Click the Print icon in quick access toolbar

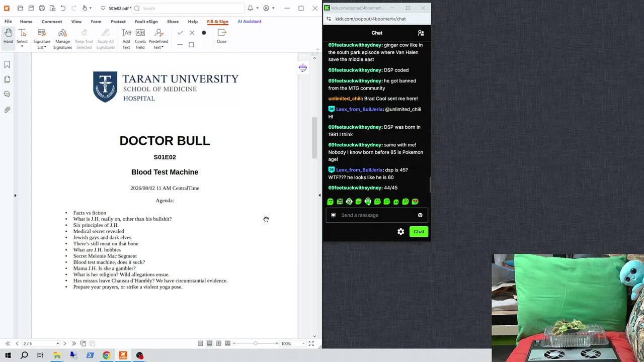point(42,8)
